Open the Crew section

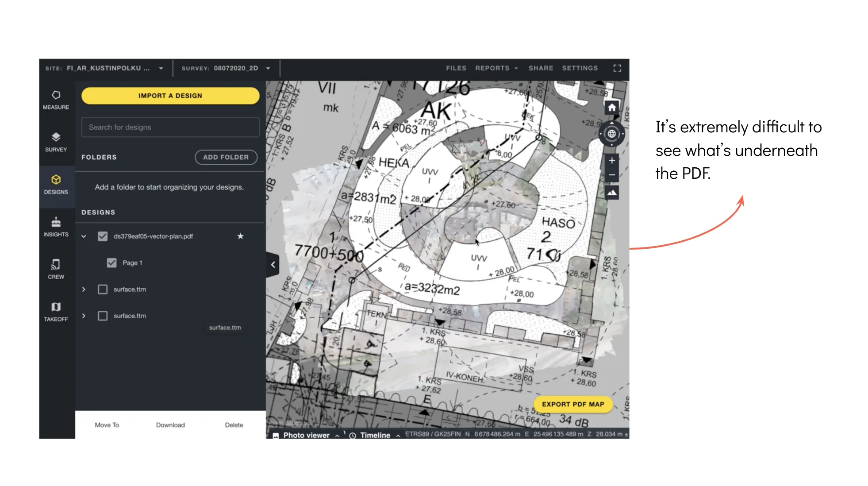(x=56, y=269)
